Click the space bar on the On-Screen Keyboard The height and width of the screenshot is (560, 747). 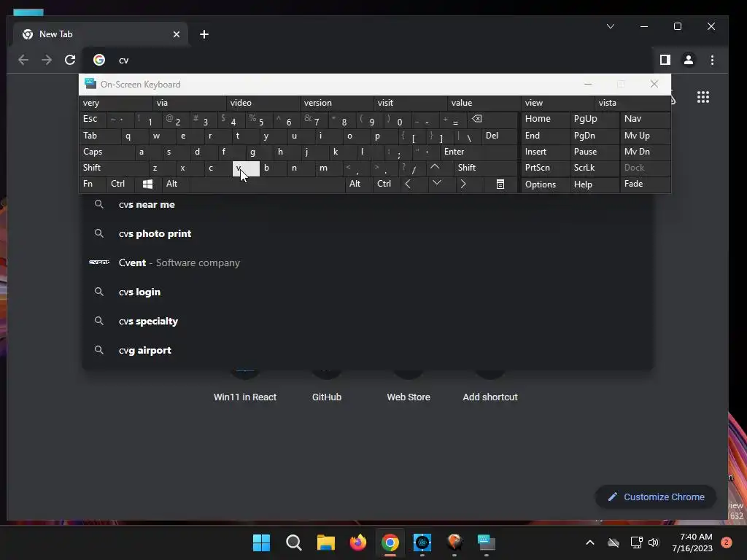[267, 184]
